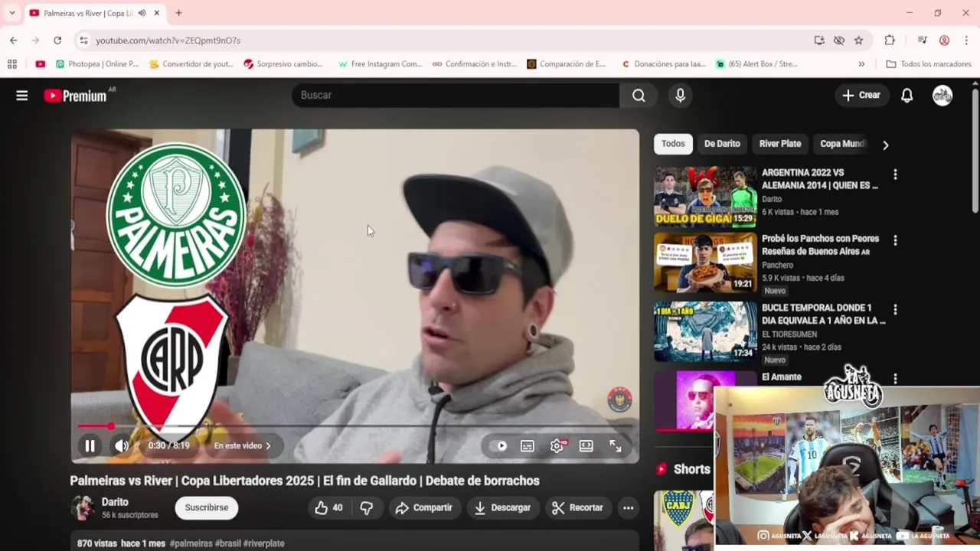Click the search magnifier button

[x=639, y=96]
